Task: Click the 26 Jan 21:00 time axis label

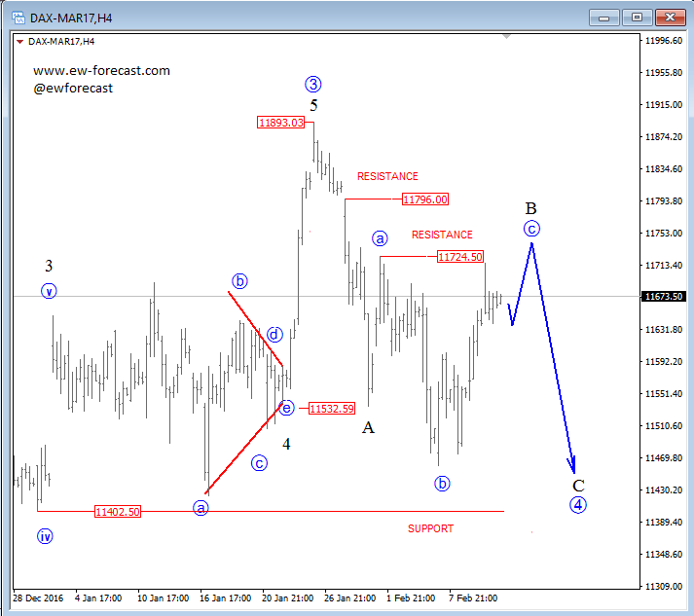Action: click(x=350, y=598)
